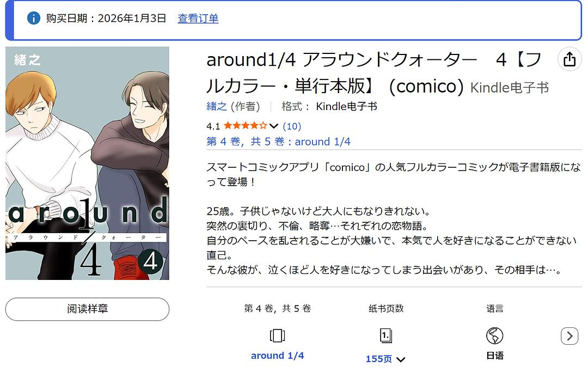The width and height of the screenshot is (588, 372).
Task: Click the book title text
Action: point(373,73)
